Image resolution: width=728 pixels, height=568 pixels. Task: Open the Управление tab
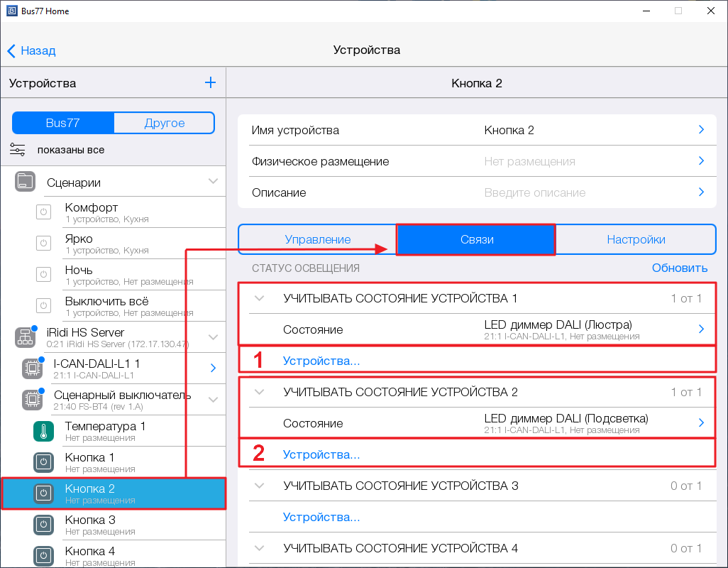click(317, 239)
